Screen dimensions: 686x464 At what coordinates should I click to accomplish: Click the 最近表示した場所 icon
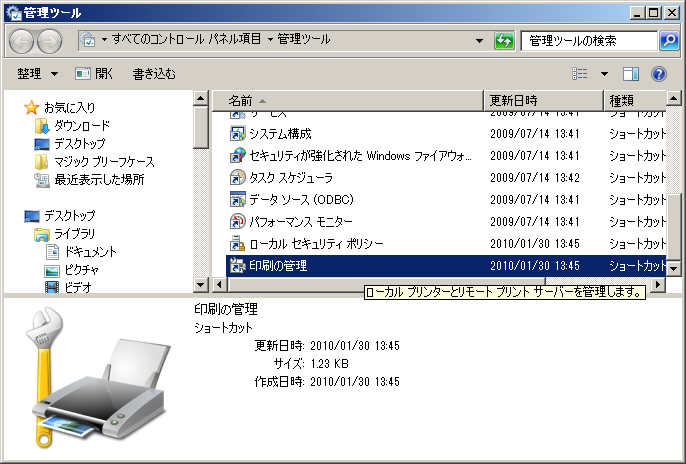click(42, 180)
